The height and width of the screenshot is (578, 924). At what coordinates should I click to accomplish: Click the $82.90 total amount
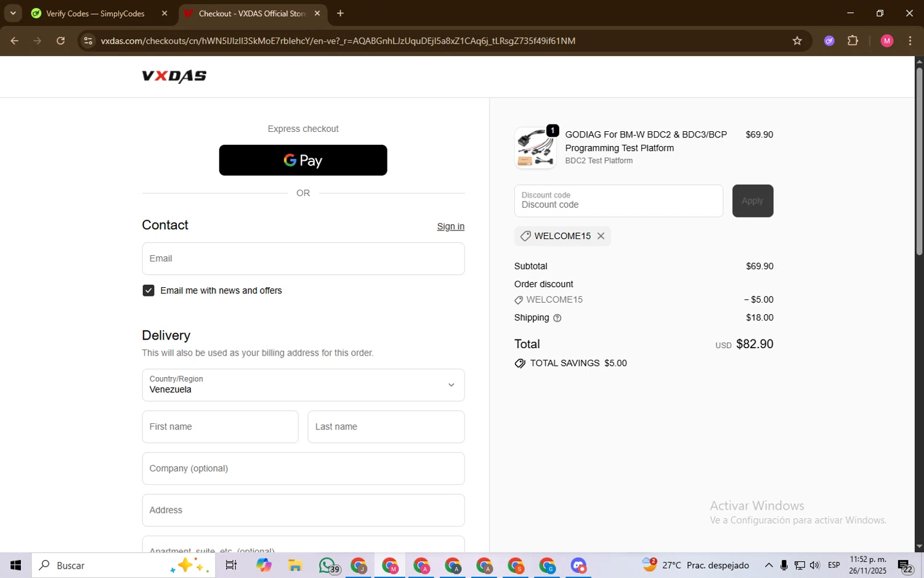[755, 344]
